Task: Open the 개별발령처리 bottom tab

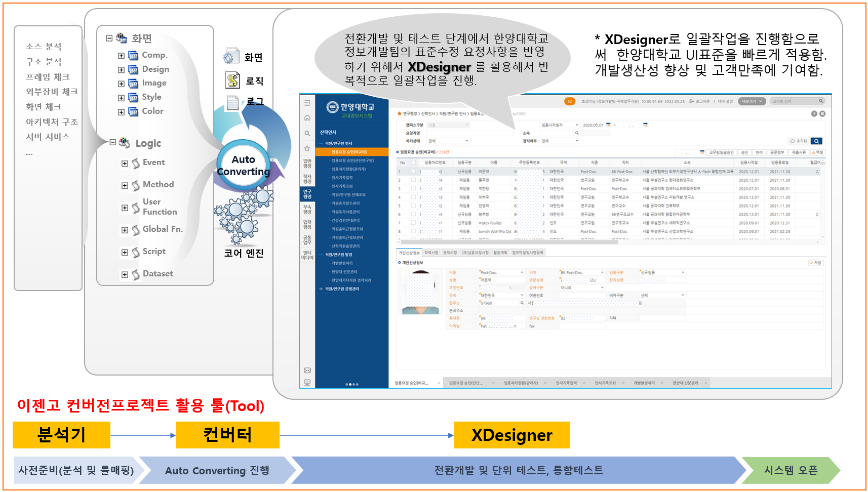Action: pos(644,383)
